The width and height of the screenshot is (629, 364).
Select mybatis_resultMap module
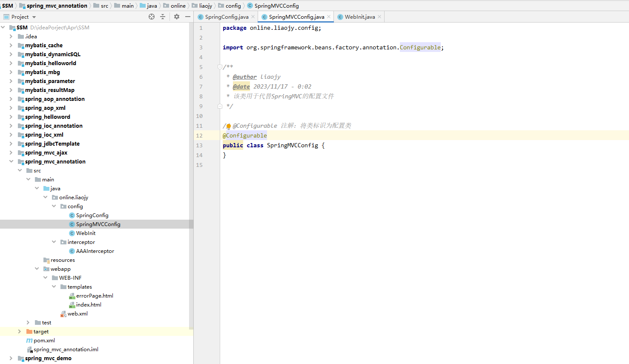pyautogui.click(x=50, y=90)
